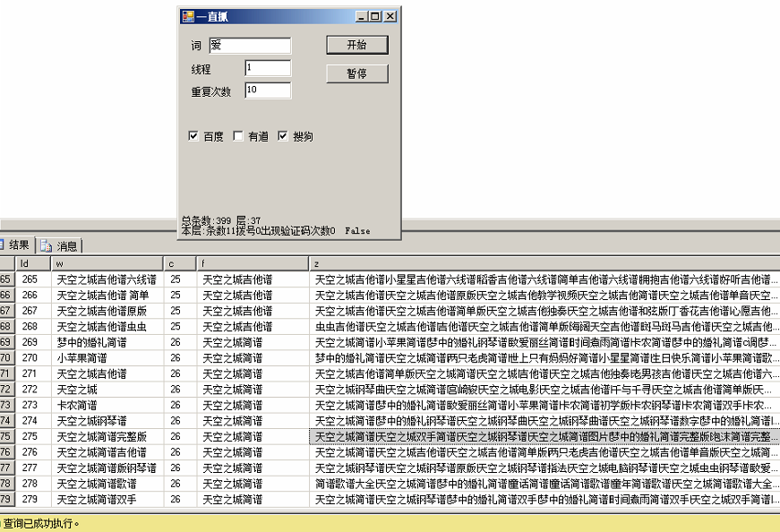
Task: Select cell 天空之城钢琴谱
Action: point(107,420)
